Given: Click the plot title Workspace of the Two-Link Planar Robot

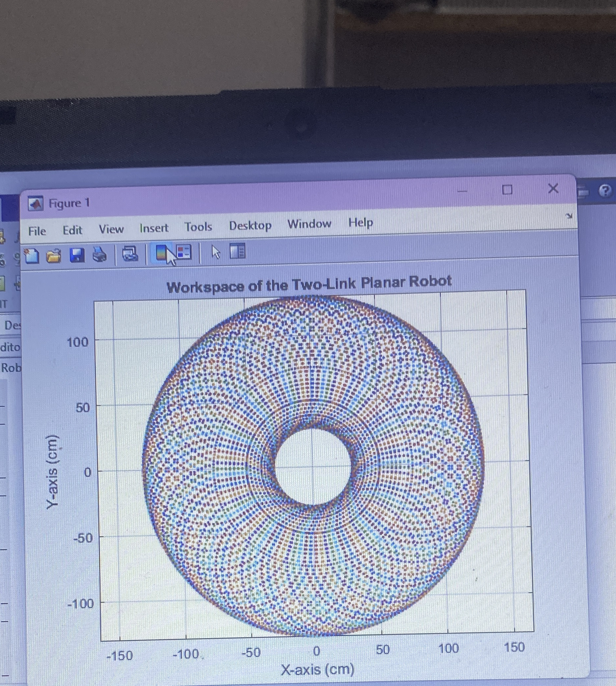Looking at the screenshot, I should (309, 284).
